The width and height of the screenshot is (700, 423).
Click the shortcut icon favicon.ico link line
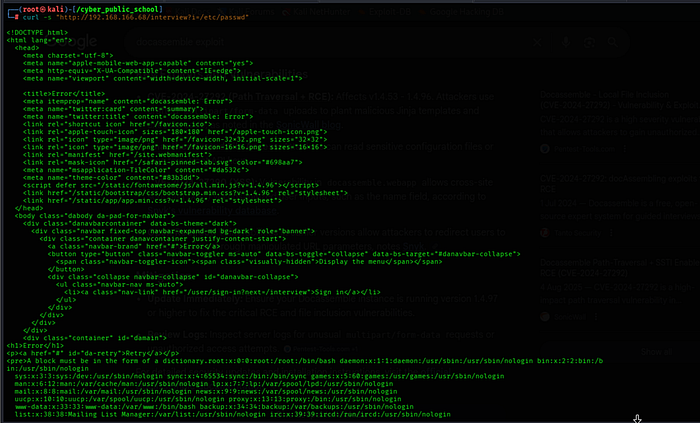(117, 124)
